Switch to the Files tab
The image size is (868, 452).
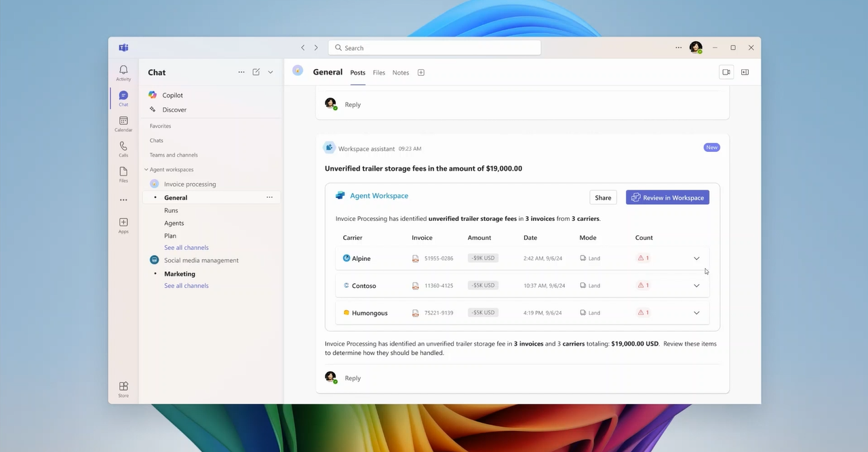379,73
